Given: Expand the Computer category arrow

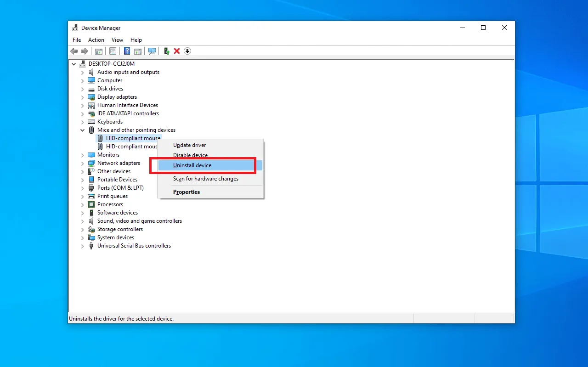Looking at the screenshot, I should click(x=83, y=80).
